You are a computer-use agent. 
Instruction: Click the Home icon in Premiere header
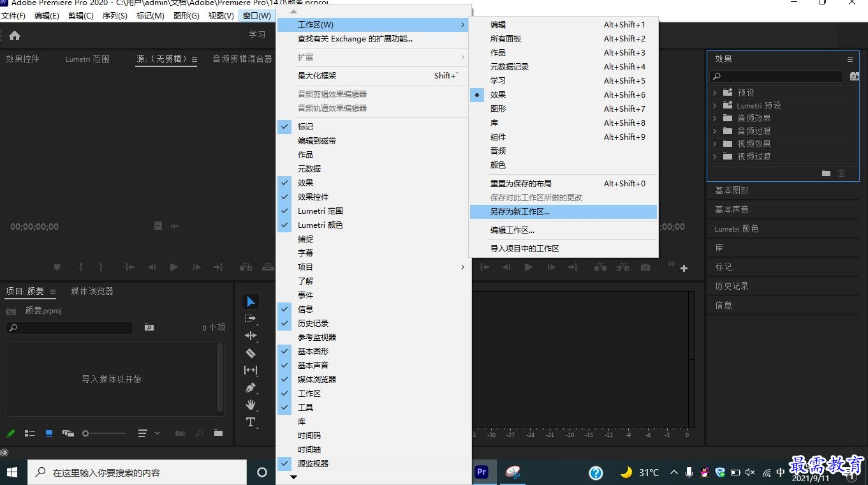pos(14,36)
